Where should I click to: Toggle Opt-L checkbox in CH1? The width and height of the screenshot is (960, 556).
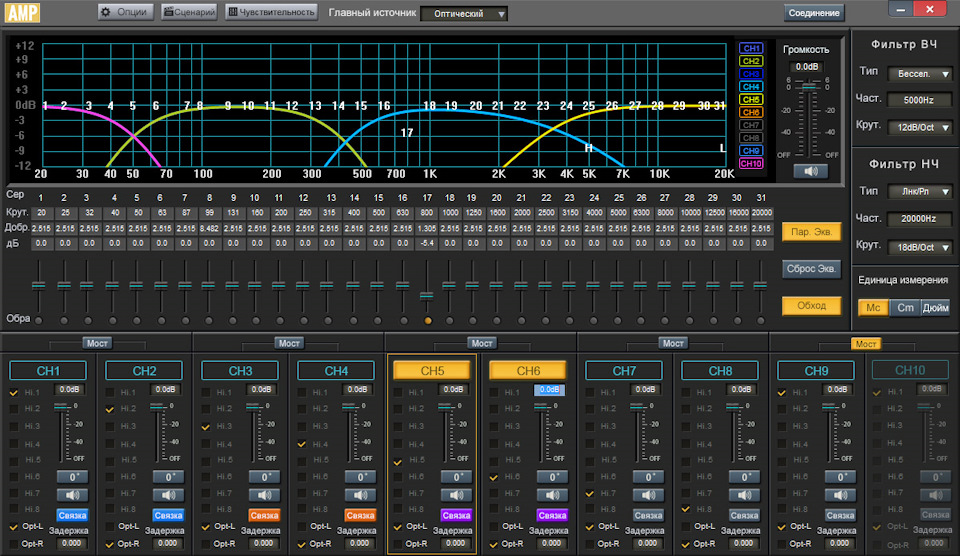pos(13,527)
